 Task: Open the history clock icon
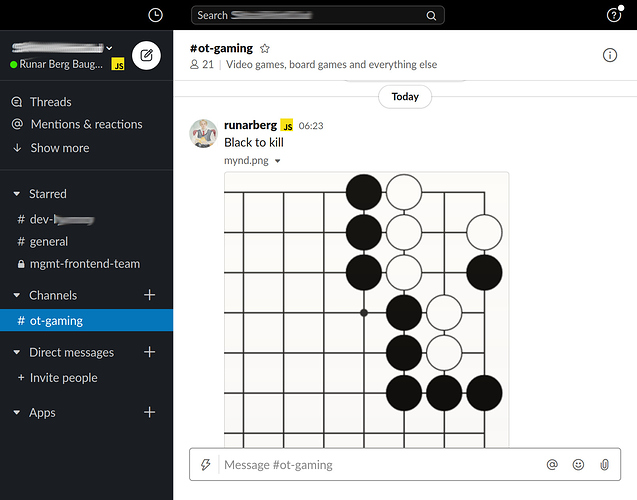click(x=155, y=15)
